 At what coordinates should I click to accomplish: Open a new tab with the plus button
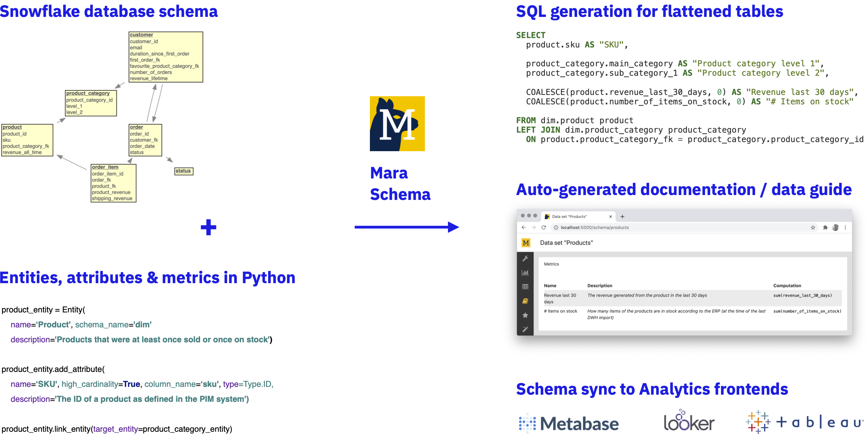pos(623,217)
